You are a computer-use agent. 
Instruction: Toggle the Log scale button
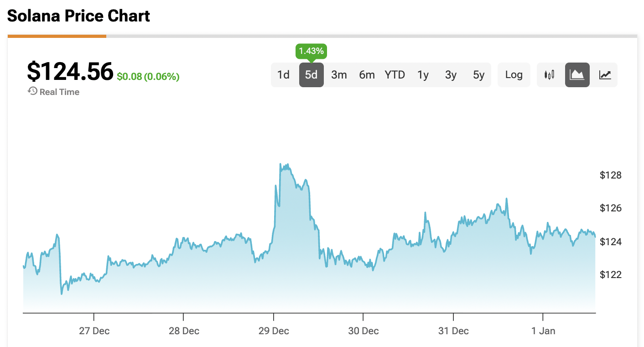514,75
